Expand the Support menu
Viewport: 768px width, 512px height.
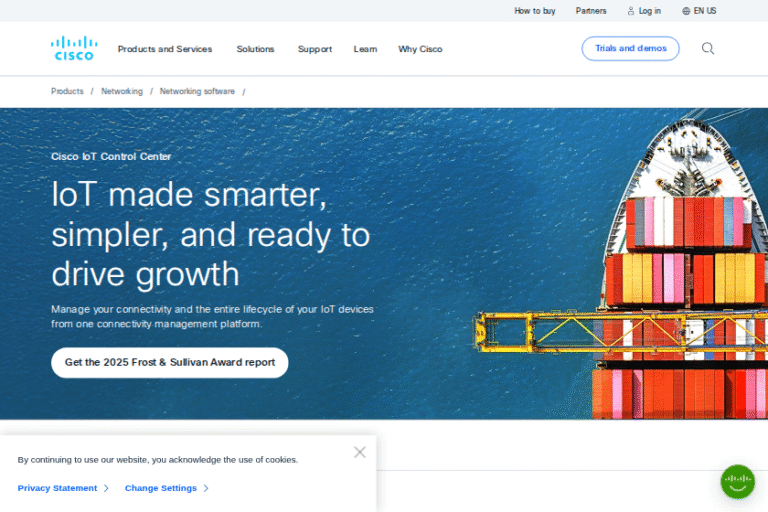tap(315, 49)
